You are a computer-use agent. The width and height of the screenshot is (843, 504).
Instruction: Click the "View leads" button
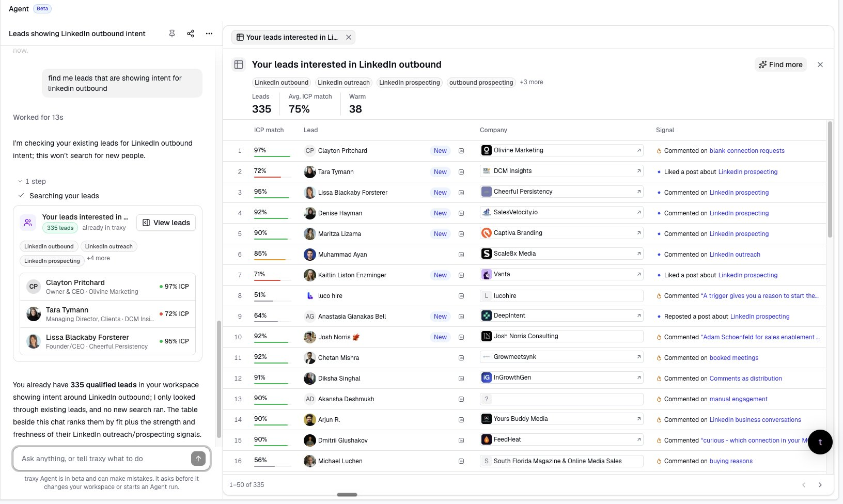point(166,223)
